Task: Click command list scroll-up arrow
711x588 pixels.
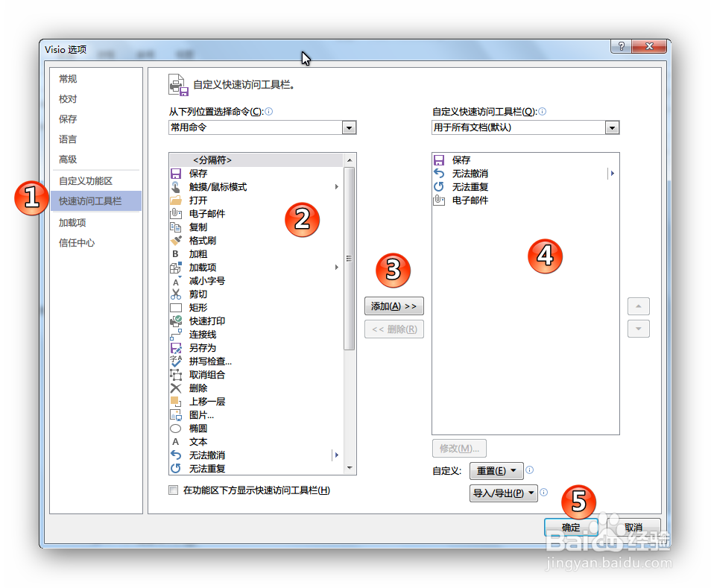Action: coord(349,160)
